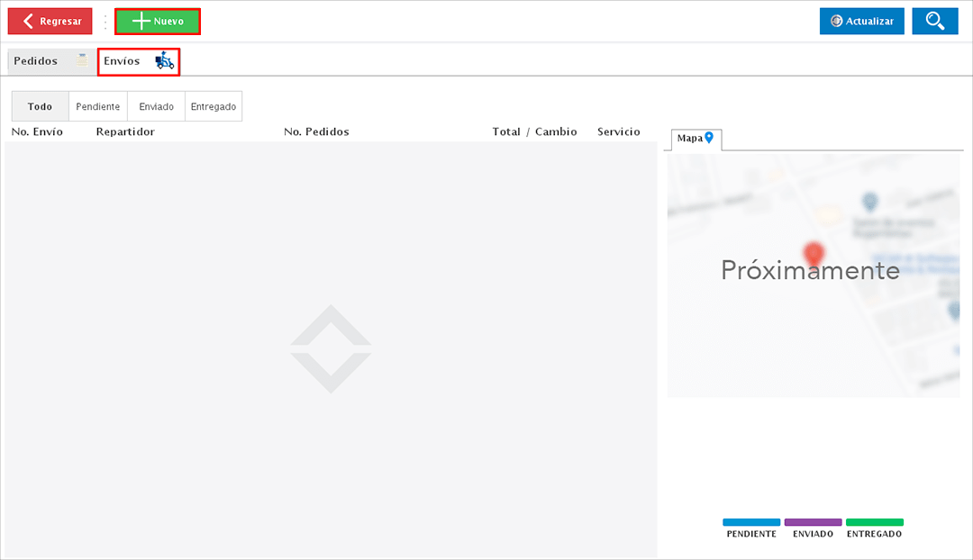Screen dimensions: 973x560
Task: Click the red location marker on the map
Action: [x=814, y=254]
